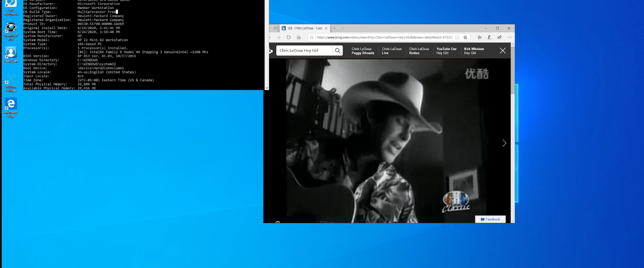Click the "Multiprocessor Free" build type text
644x268 pixels.
point(97,12)
